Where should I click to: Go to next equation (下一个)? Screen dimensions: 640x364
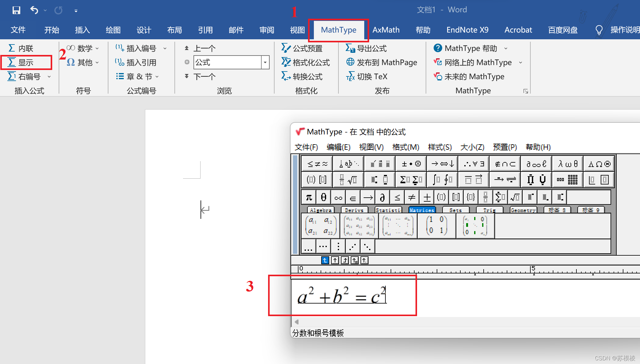[x=200, y=76]
